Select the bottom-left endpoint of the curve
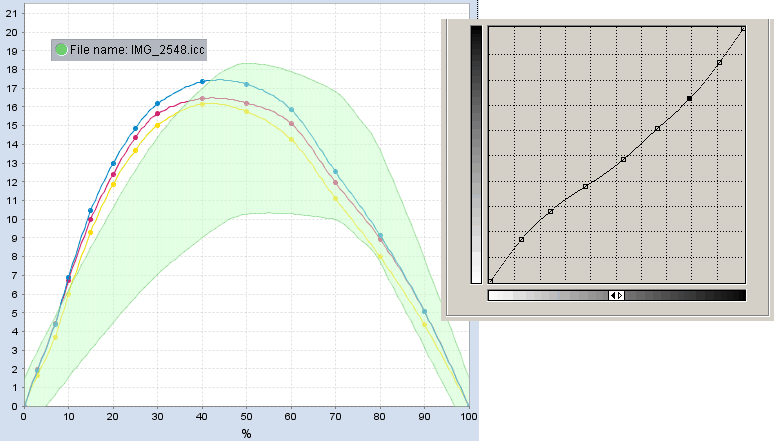This screenshot has width=775, height=441. tap(490, 281)
